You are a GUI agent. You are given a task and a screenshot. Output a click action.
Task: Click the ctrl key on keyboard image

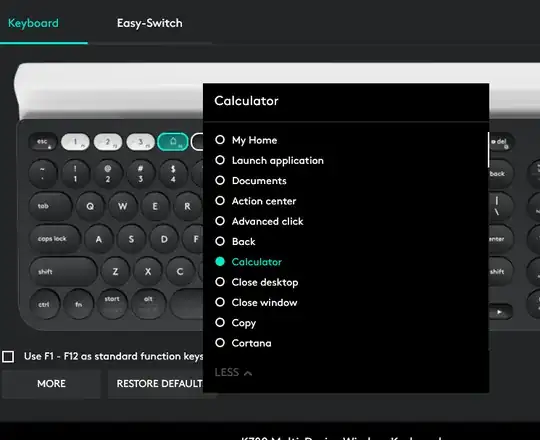44,304
